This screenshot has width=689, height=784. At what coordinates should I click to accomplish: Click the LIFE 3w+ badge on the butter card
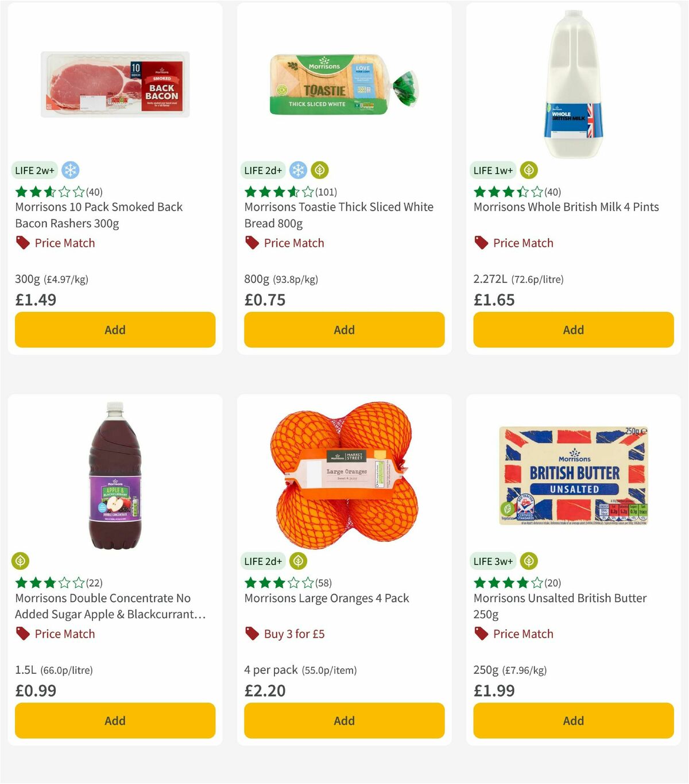(492, 561)
